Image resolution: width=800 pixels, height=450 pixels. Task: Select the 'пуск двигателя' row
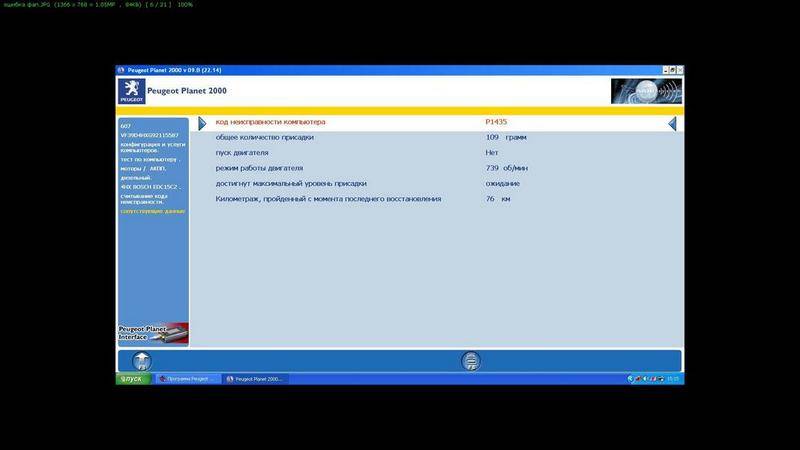click(241, 153)
